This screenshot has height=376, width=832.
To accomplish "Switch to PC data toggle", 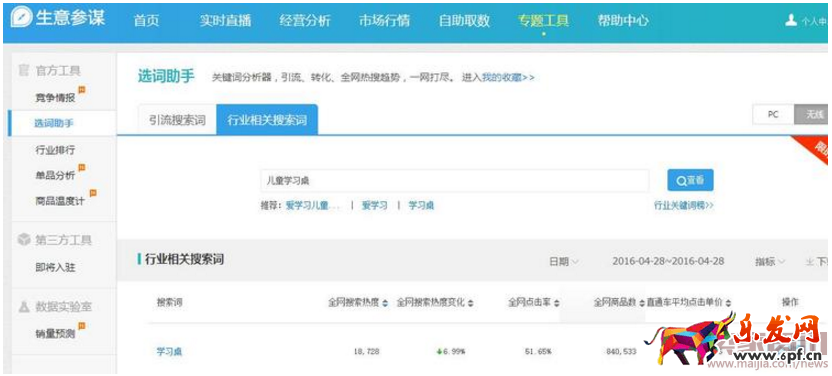I will 773,115.
